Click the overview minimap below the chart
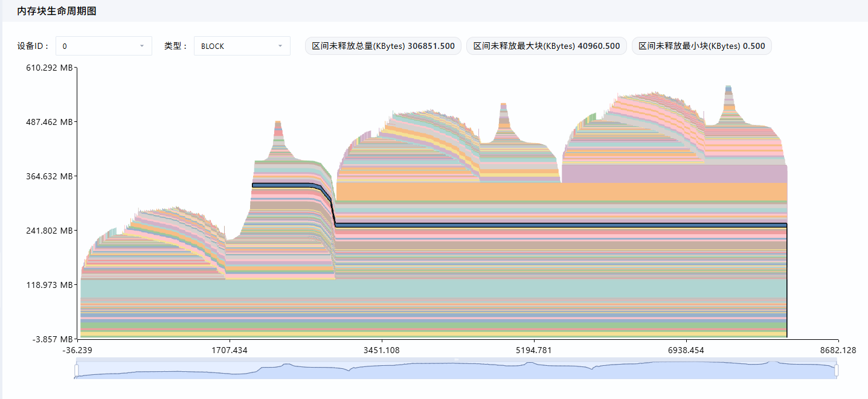Image resolution: width=868 pixels, height=399 pixels. pyautogui.click(x=457, y=369)
